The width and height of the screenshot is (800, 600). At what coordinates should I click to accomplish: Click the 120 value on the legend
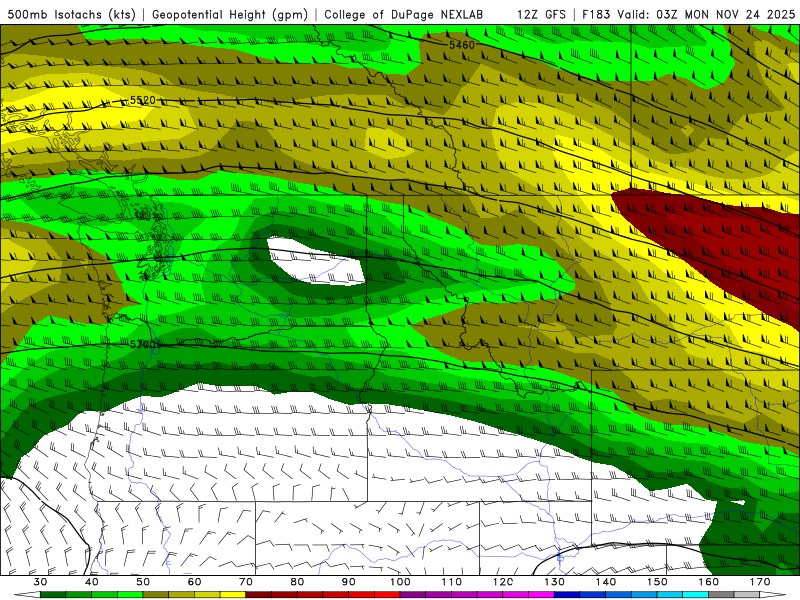pyautogui.click(x=503, y=582)
